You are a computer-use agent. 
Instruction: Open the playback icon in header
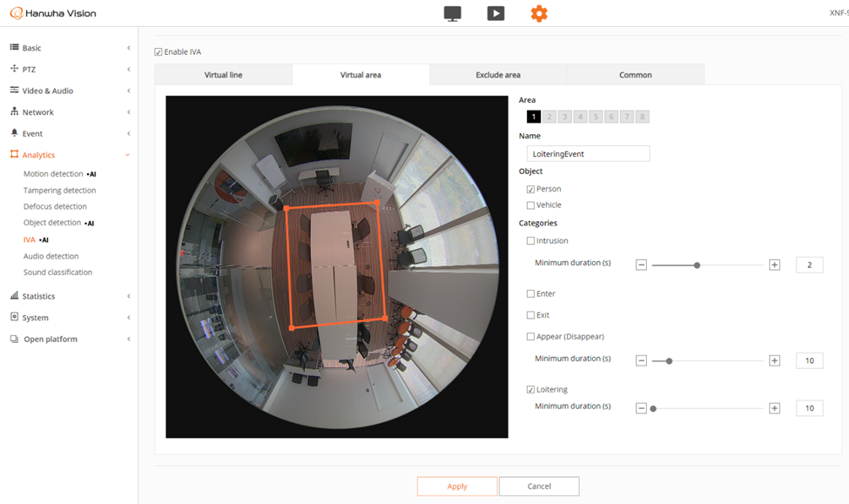(x=495, y=14)
